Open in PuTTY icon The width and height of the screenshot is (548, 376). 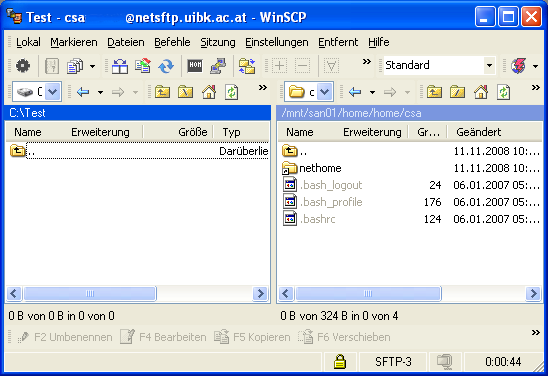pyautogui.click(x=218, y=66)
